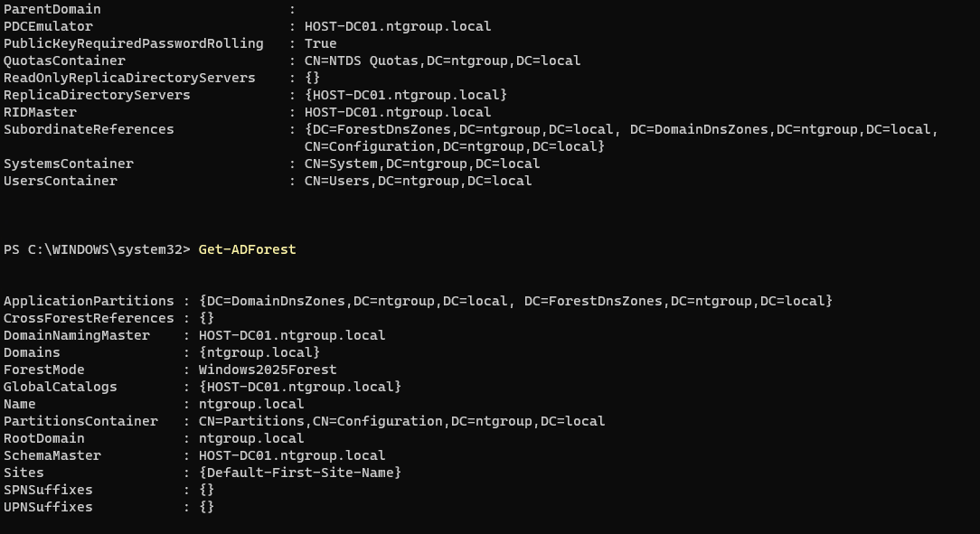Screen dimensions: 980x534
Task: Click the ForestMode property label
Action: (44, 370)
